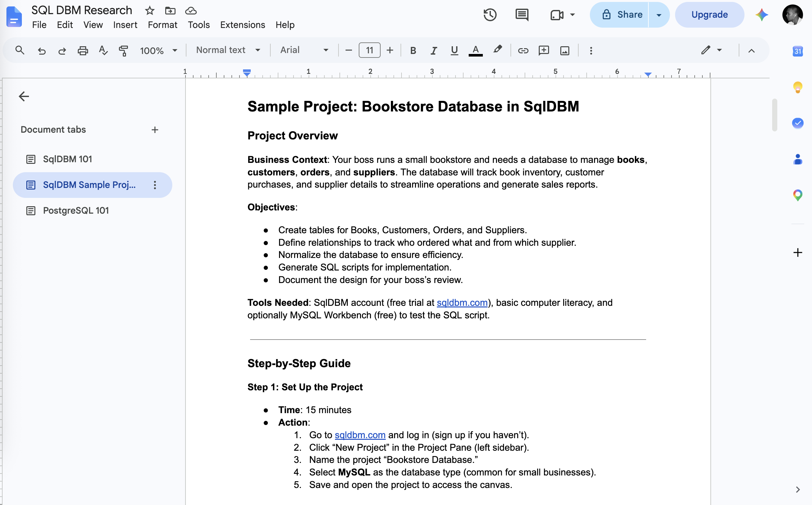Screen dimensions: 812x505
Task: Click the search menus magnifier icon
Action: (20, 50)
